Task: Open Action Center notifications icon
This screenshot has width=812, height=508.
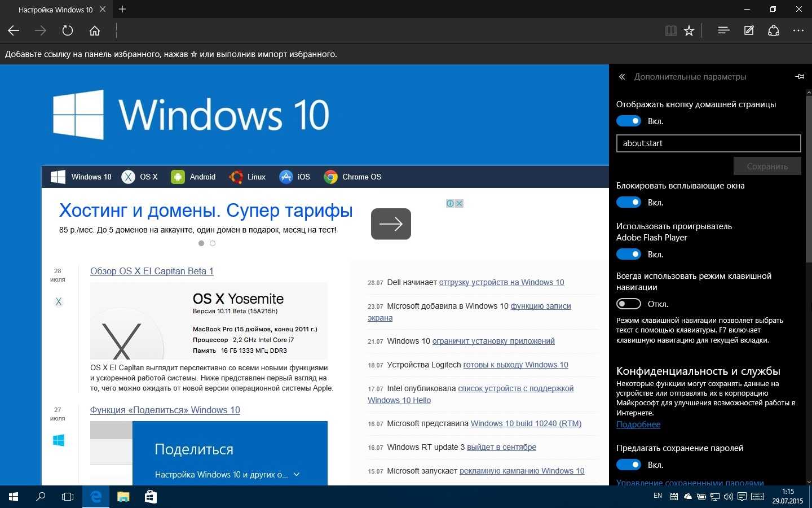Action: [742, 497]
